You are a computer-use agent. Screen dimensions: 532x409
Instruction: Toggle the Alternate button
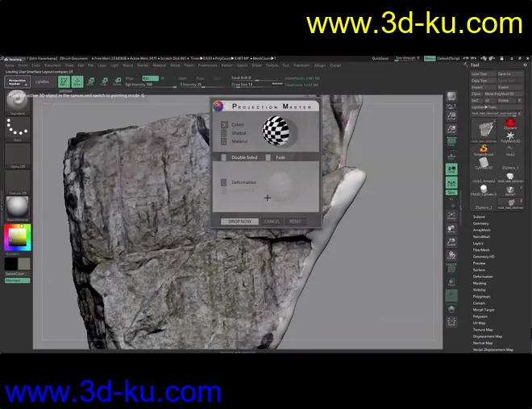[x=17, y=281]
